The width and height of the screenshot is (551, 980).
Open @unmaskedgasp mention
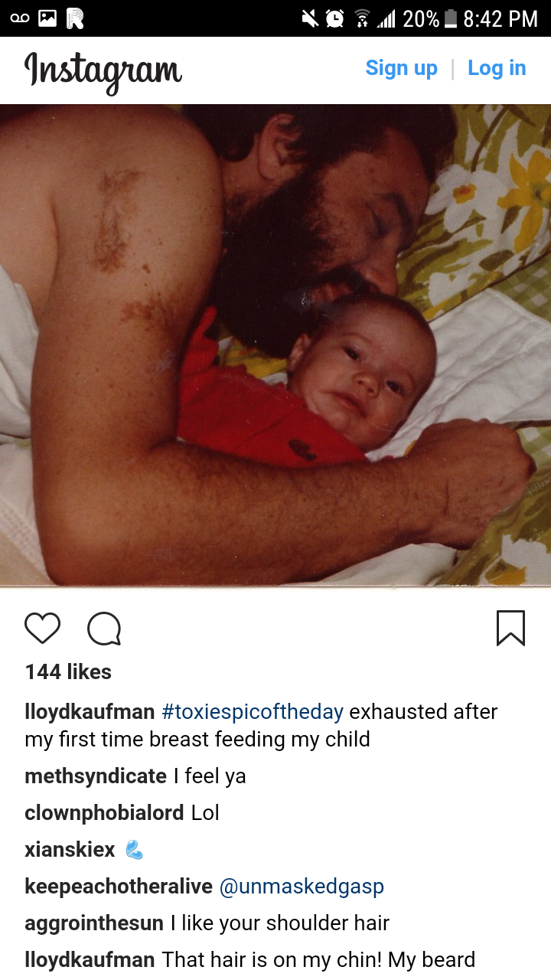click(302, 887)
